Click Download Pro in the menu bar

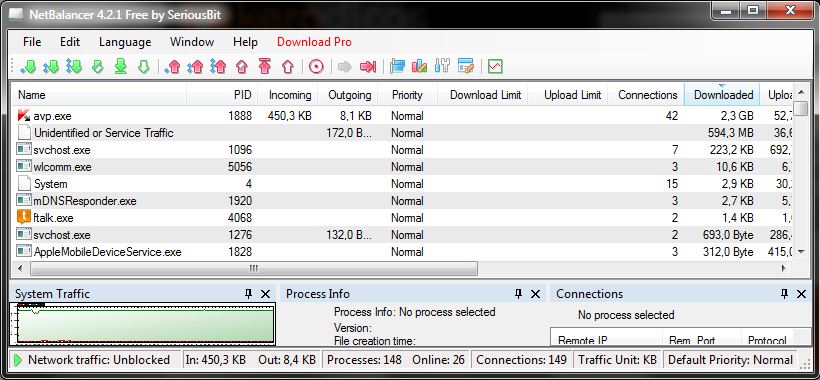[x=314, y=42]
